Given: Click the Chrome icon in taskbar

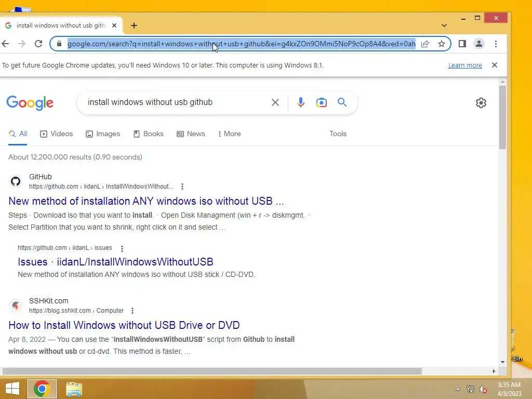Looking at the screenshot, I should pos(42,389).
